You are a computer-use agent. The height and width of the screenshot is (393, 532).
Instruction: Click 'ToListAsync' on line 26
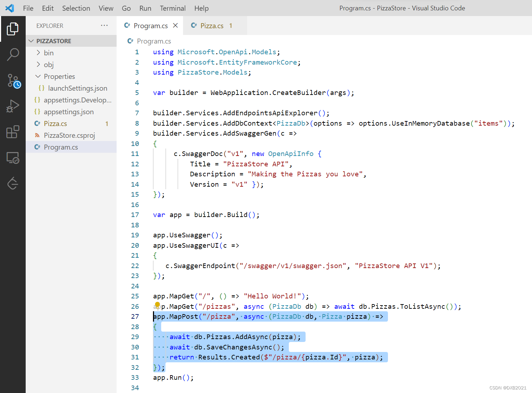click(423, 307)
